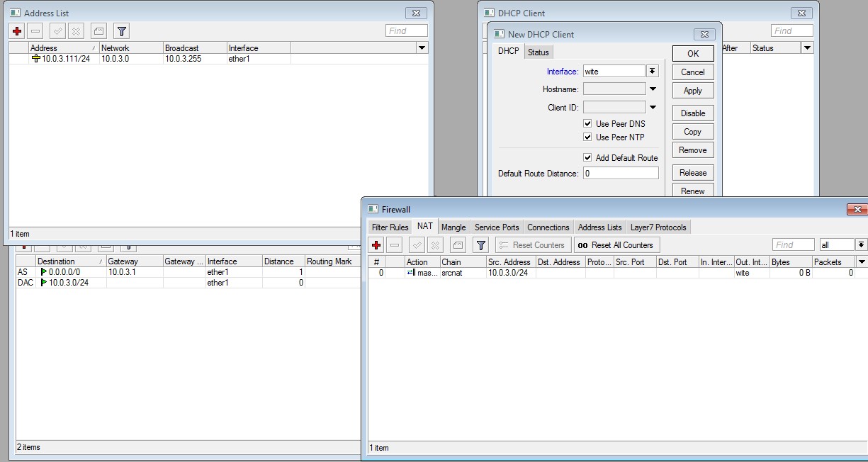Click the enable checkmark icon in Address List
The width and height of the screenshot is (868, 462).
pos(58,31)
